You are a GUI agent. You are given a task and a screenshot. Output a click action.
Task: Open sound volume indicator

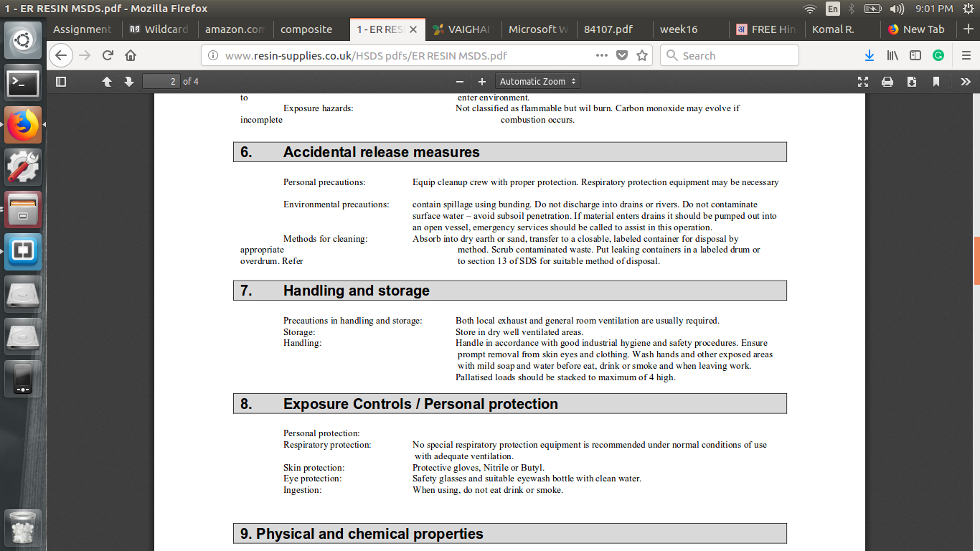point(897,9)
